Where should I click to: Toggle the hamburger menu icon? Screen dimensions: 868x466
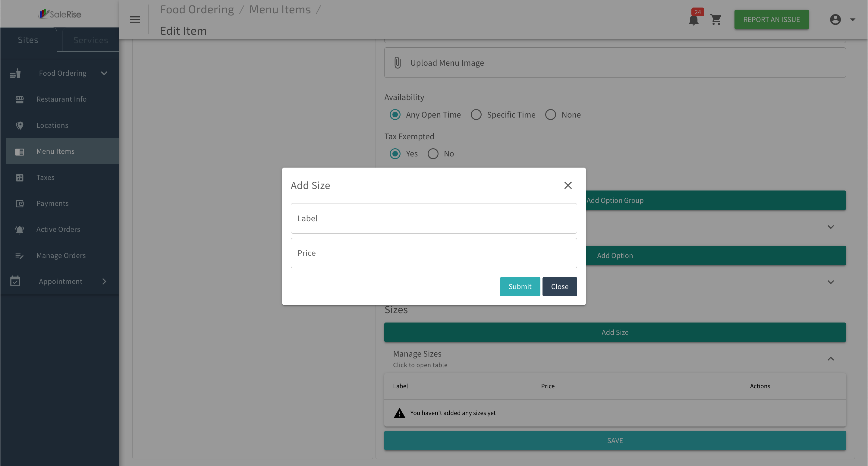[x=135, y=20]
